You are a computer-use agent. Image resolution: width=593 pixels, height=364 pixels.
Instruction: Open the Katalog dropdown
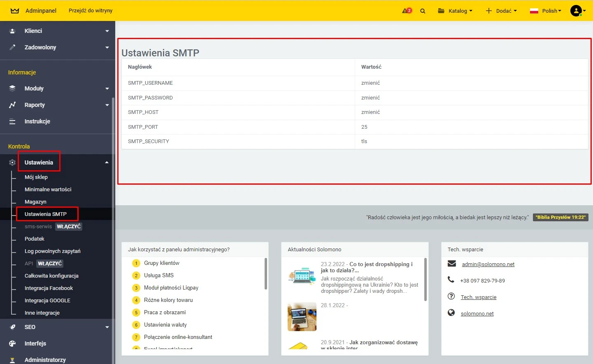click(455, 11)
